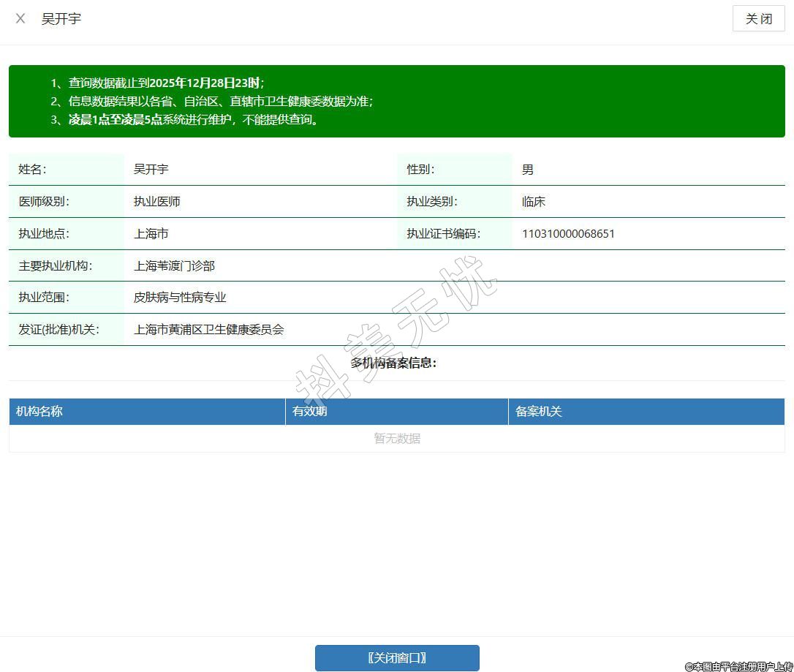Click the 多机构备案信息 section heading

tap(393, 363)
